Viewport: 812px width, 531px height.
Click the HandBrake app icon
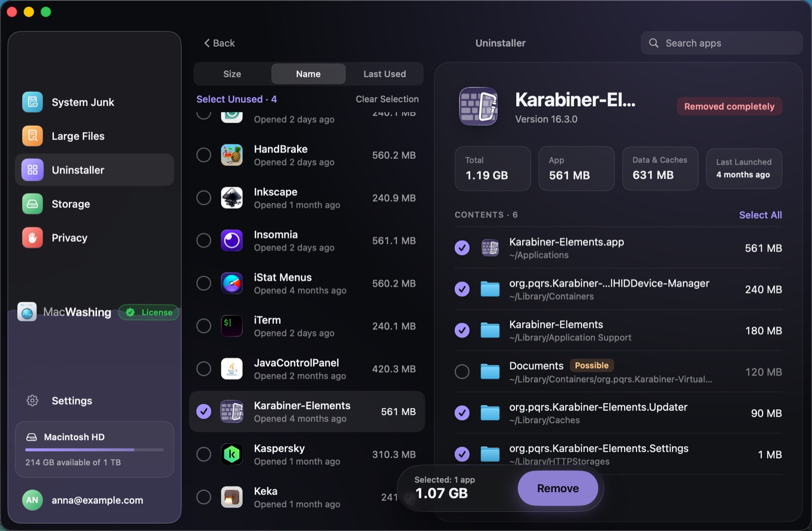coord(232,155)
